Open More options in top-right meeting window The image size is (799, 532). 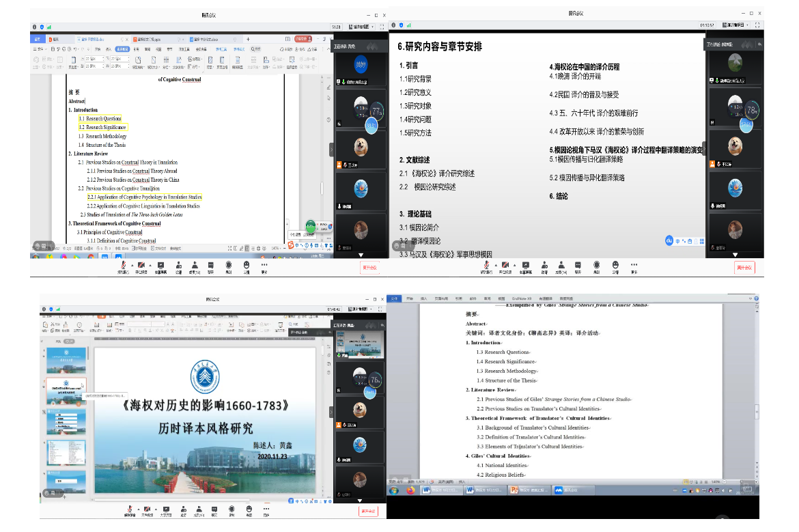(x=634, y=267)
